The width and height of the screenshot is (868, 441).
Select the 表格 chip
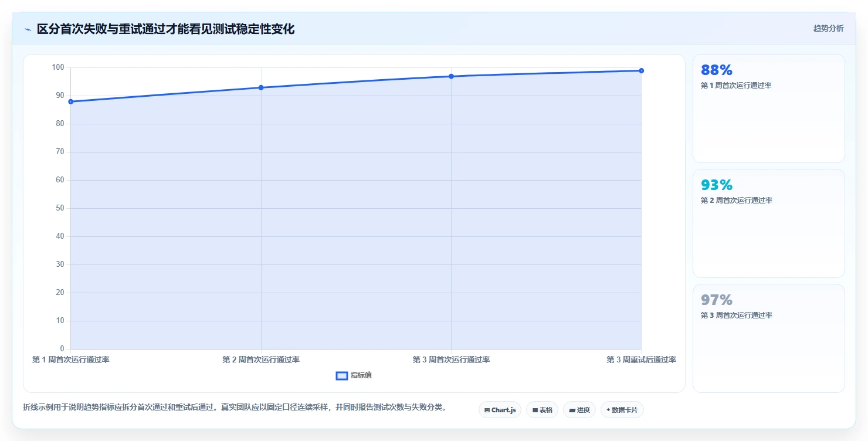542,410
